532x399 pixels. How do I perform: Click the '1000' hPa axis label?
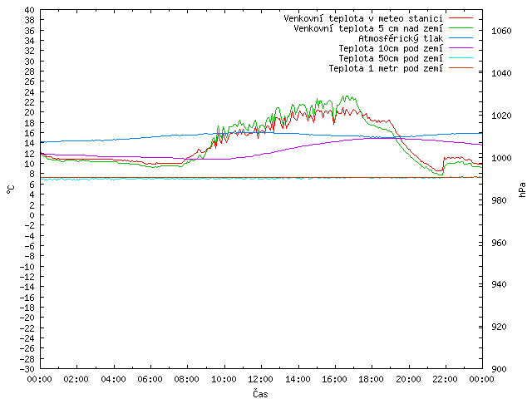[x=501, y=158]
